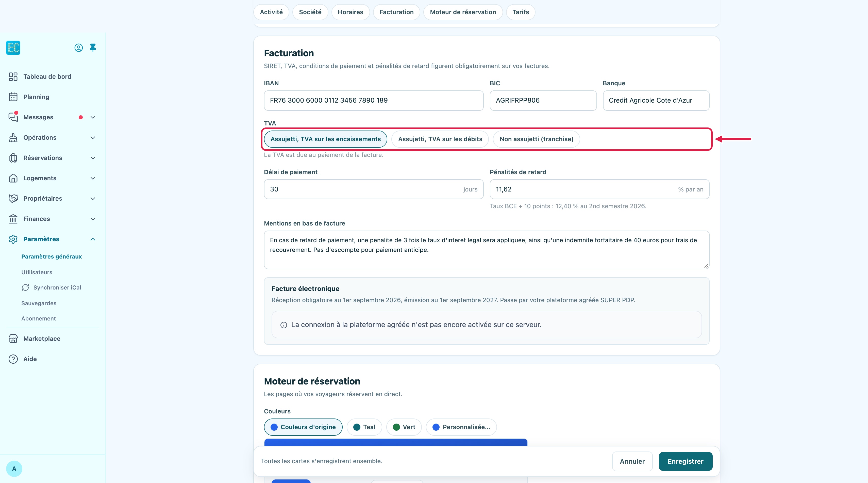
Task: Collapse the Paramètres submenu chevron
Action: tap(93, 239)
